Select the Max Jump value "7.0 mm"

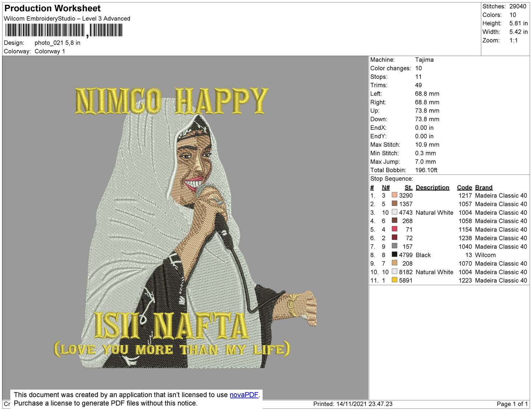tap(425, 162)
